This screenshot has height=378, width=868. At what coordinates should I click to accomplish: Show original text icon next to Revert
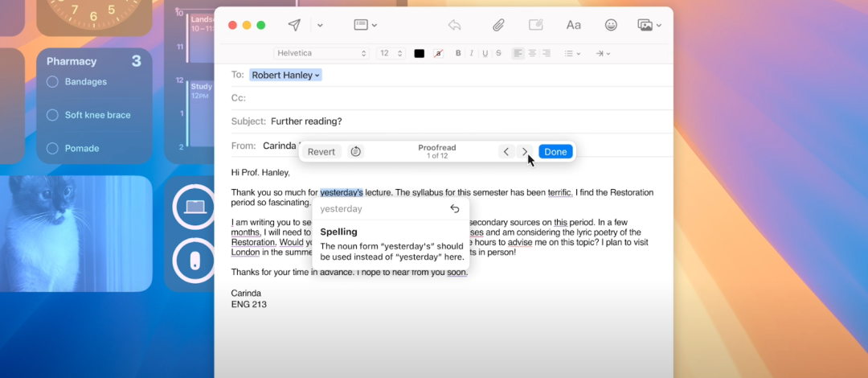point(356,151)
